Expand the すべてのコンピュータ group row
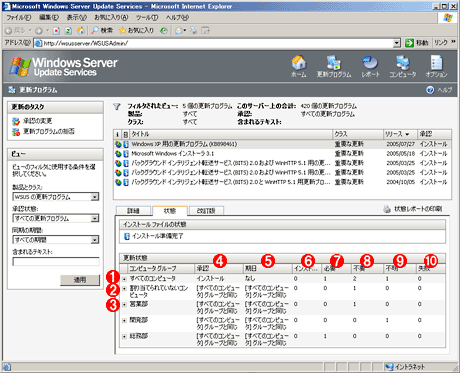This screenshot has height=373, width=460. [124, 279]
